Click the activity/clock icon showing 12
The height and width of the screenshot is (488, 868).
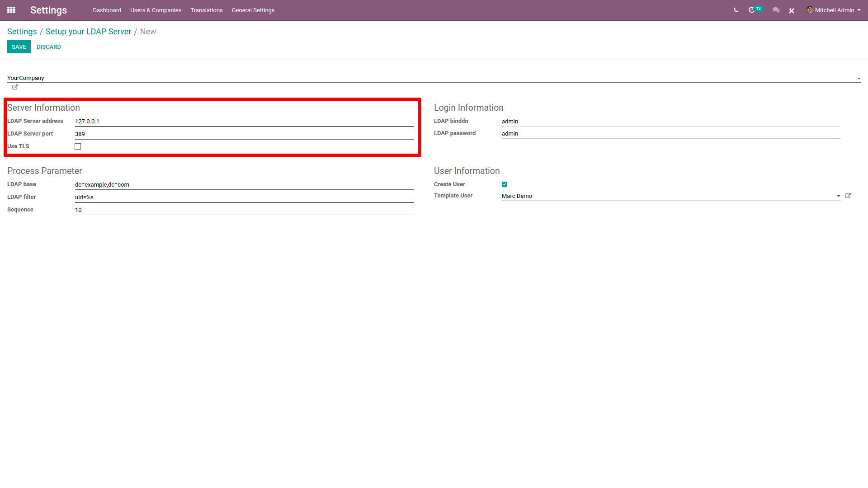pos(754,10)
